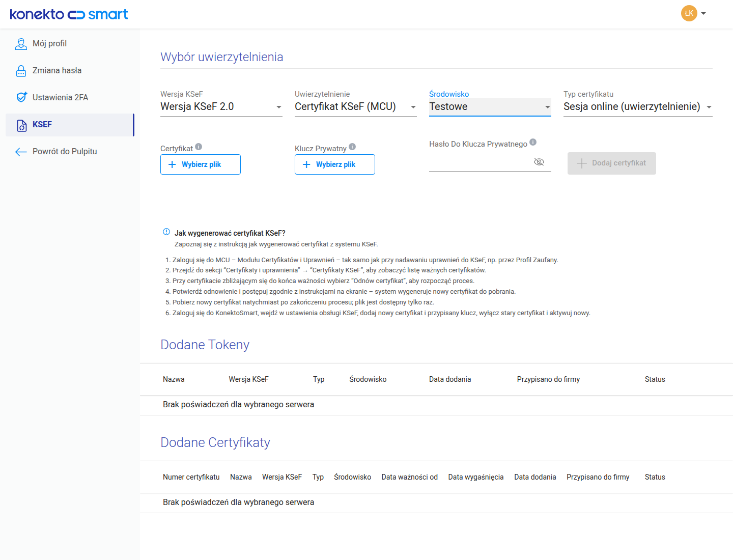Open the Typ certyfikatu dropdown
Image resolution: width=733 pixels, height=560 pixels.
pos(638,106)
